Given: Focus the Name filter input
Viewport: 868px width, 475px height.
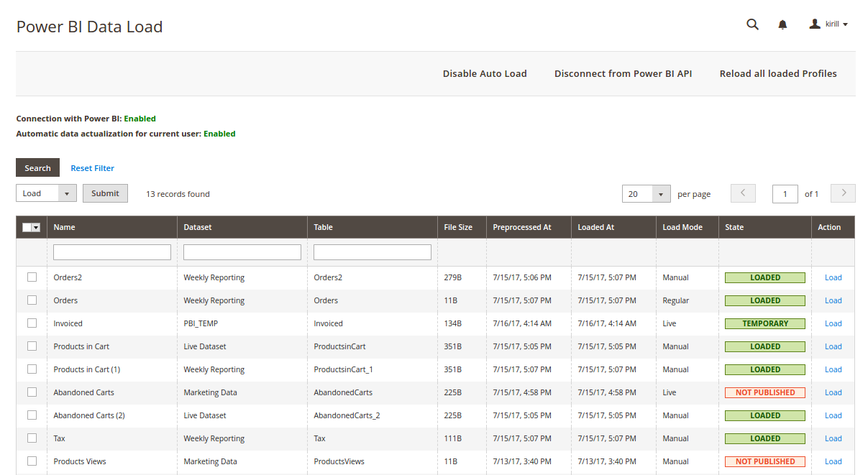Looking at the screenshot, I should (x=112, y=252).
